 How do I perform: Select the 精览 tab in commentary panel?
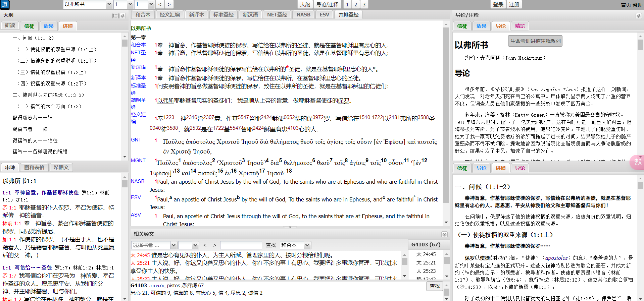point(520,26)
